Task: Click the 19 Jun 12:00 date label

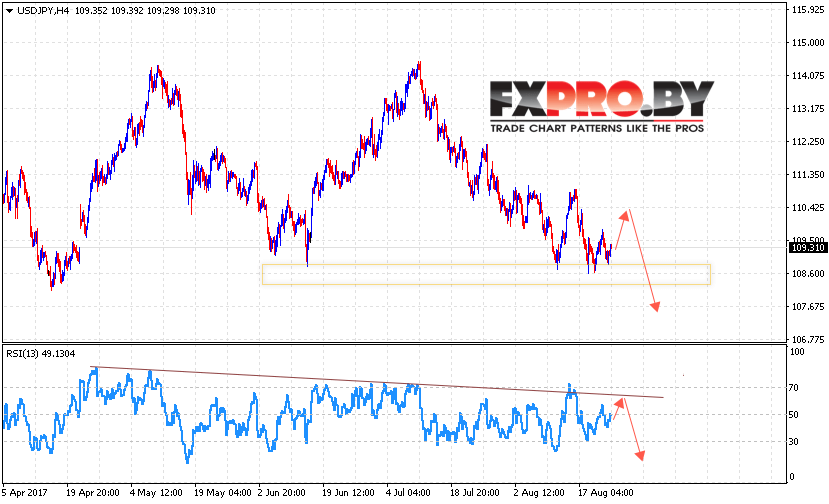Action: click(348, 492)
